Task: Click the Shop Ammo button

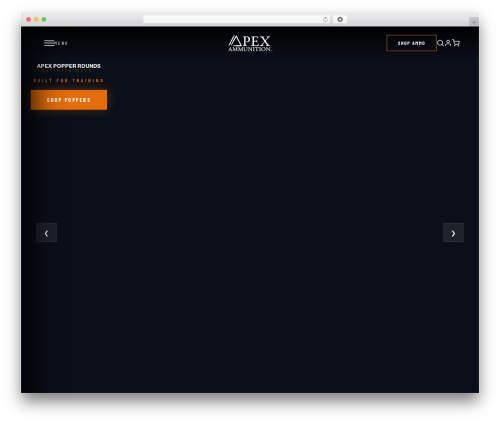Action: click(411, 43)
